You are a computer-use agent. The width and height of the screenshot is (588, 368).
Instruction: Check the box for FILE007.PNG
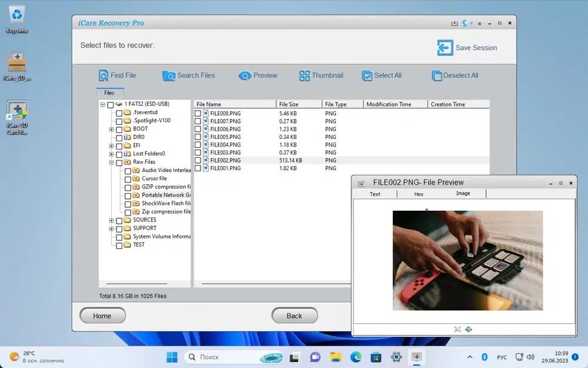pos(198,121)
